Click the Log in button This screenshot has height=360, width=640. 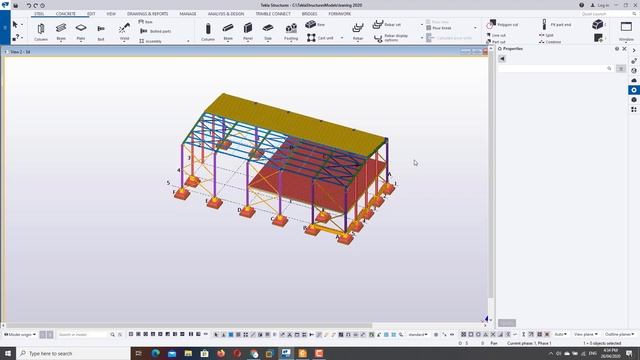(x=600, y=5)
